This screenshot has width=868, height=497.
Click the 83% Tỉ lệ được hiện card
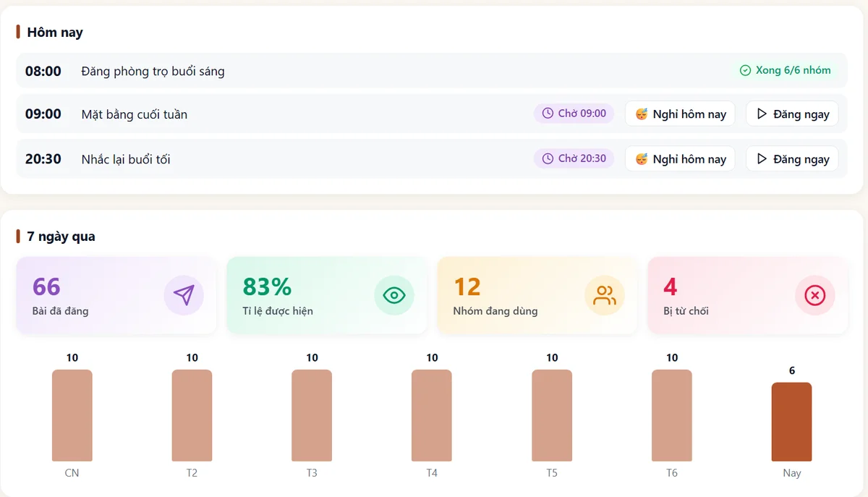point(327,295)
